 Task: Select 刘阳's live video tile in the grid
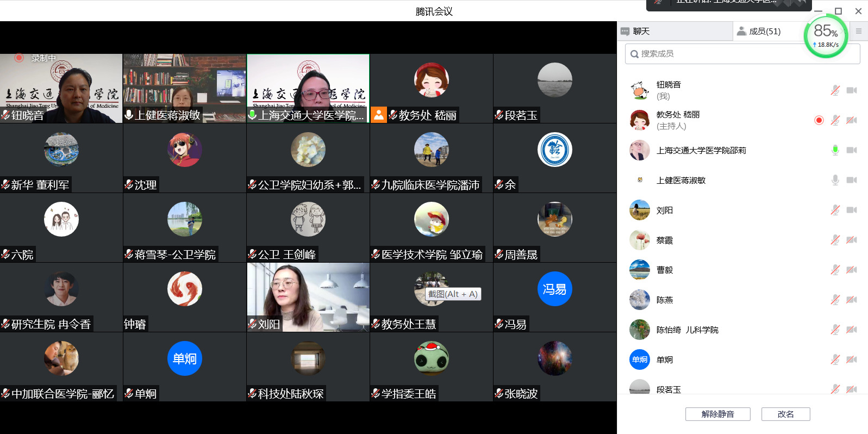click(308, 297)
